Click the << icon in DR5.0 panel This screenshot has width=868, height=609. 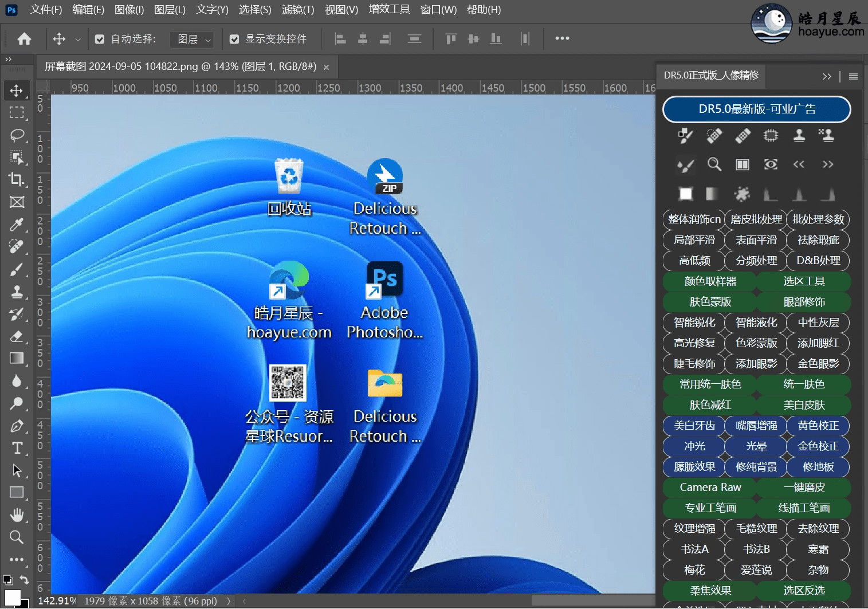tap(799, 164)
